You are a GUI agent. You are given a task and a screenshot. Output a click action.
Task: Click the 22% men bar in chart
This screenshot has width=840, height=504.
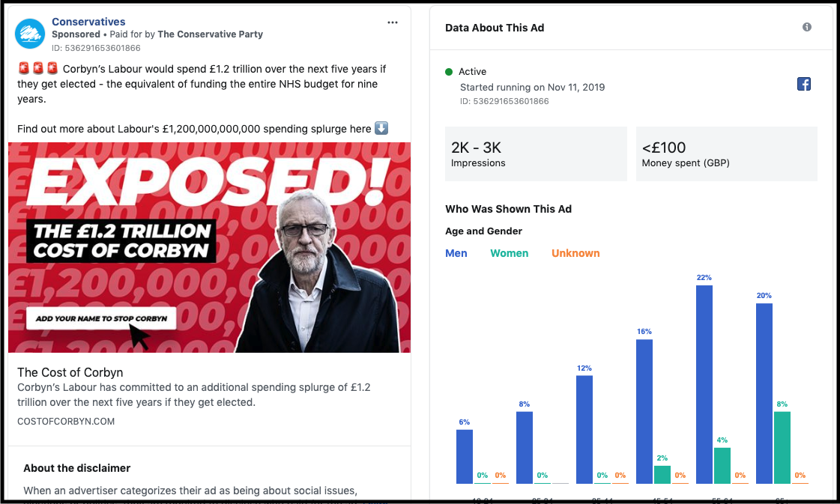click(704, 383)
